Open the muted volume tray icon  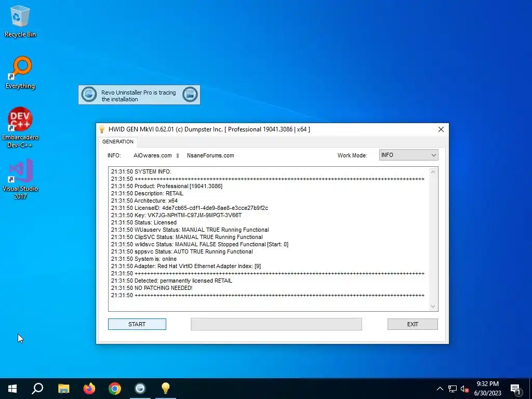point(464,389)
